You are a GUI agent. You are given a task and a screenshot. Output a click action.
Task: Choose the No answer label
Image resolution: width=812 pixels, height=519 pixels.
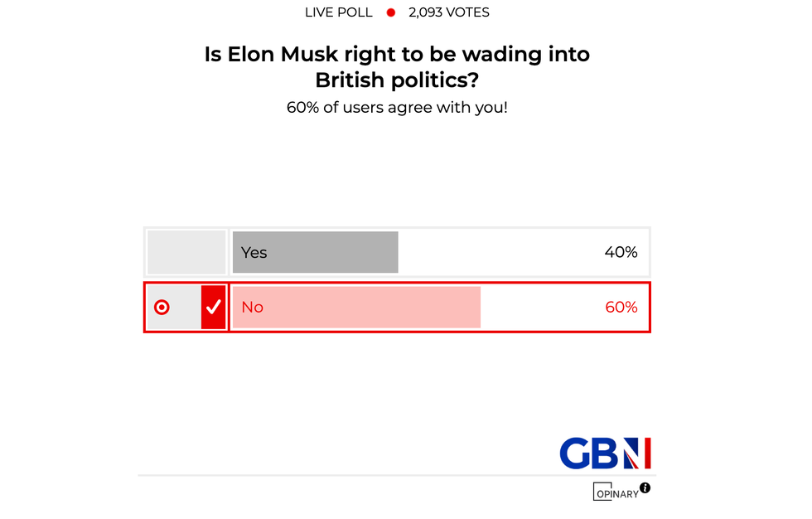252,307
